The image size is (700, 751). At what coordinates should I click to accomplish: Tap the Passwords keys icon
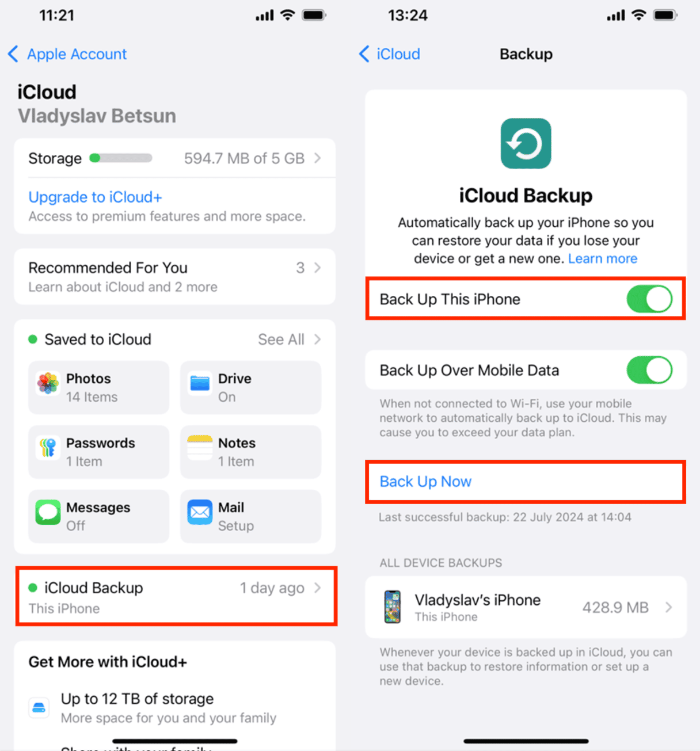(x=48, y=448)
